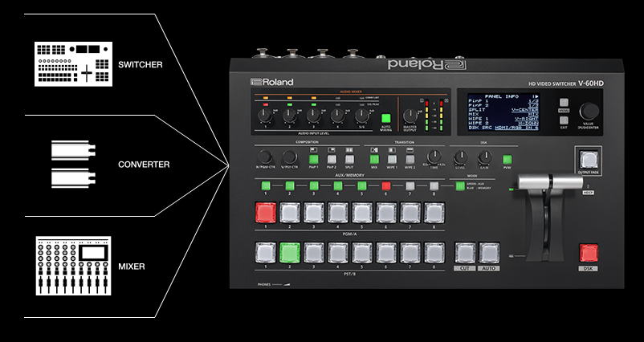The image size is (644, 342).
Task: Select AUX/MEMORY button 7
Action: (410, 186)
